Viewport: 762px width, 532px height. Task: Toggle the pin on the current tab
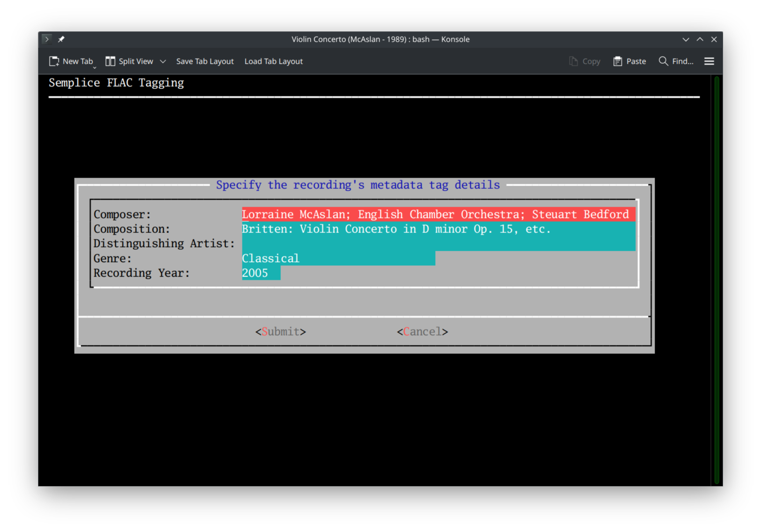click(x=61, y=39)
